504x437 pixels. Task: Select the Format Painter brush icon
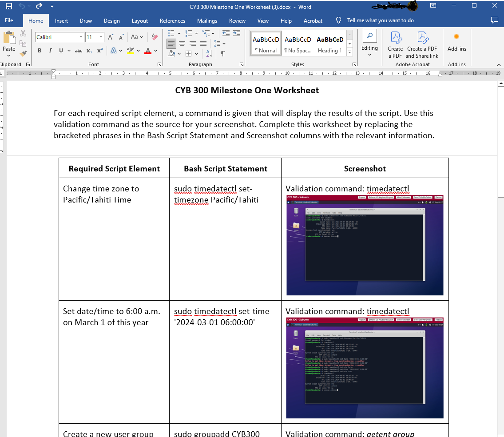click(23, 53)
